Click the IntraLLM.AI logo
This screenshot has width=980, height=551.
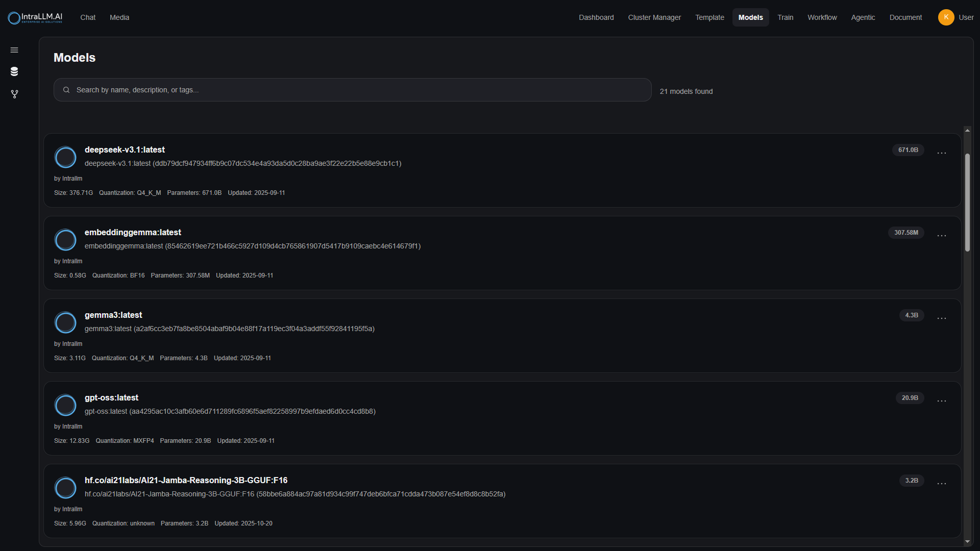coord(35,17)
